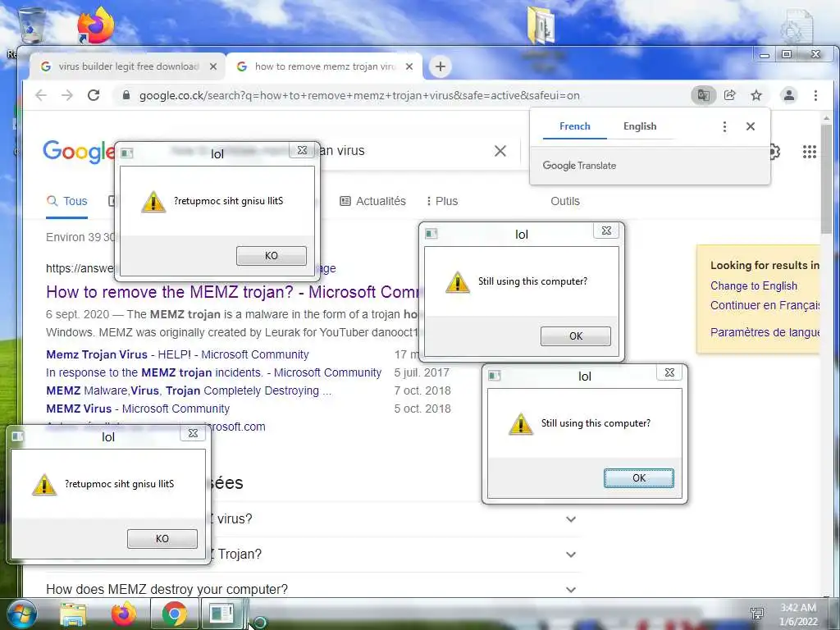840x630 pixels.
Task: Open the Chrome profile avatar
Action: tap(788, 95)
